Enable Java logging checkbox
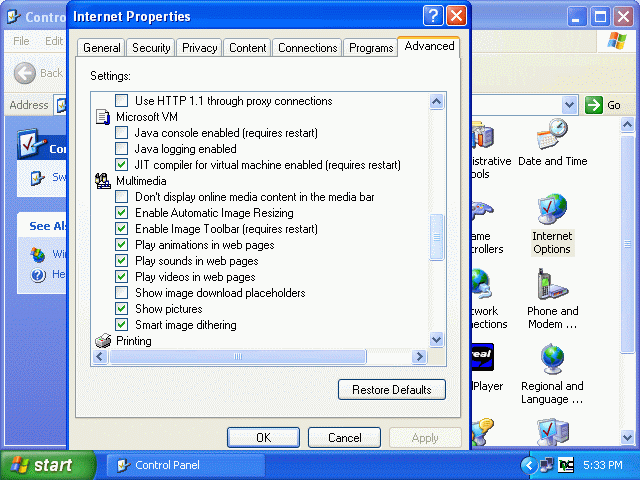 (121, 149)
